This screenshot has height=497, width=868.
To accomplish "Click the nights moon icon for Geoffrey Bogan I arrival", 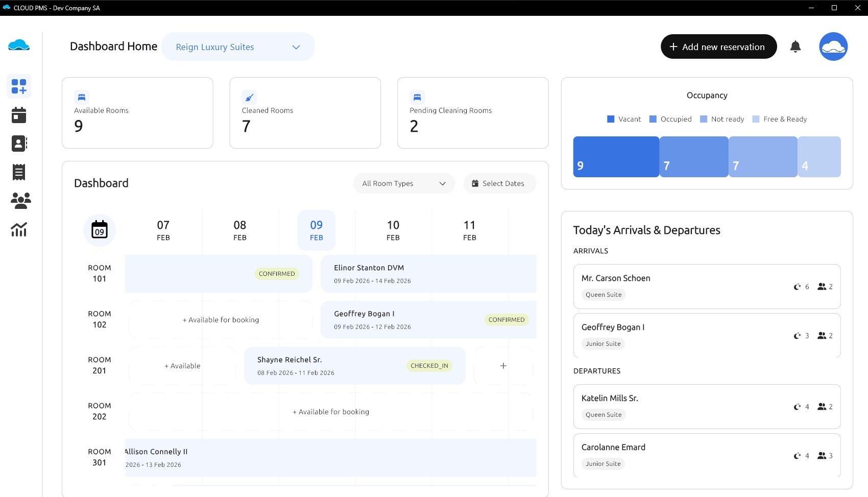I will coord(797,336).
